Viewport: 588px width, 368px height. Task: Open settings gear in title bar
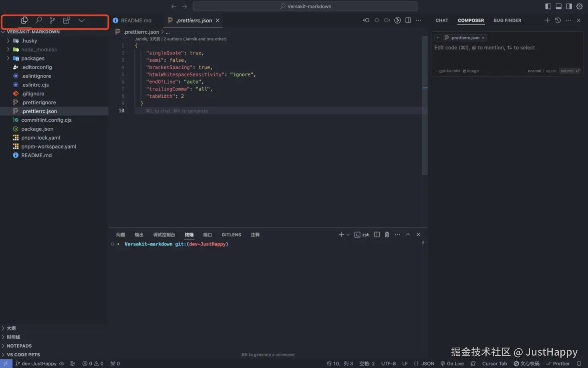tap(579, 6)
